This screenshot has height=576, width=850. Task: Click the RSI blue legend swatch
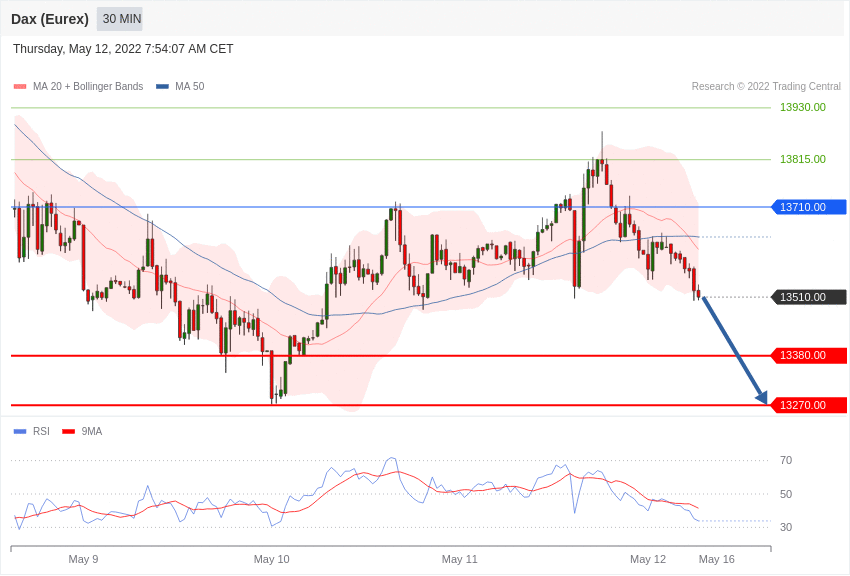tap(20, 431)
